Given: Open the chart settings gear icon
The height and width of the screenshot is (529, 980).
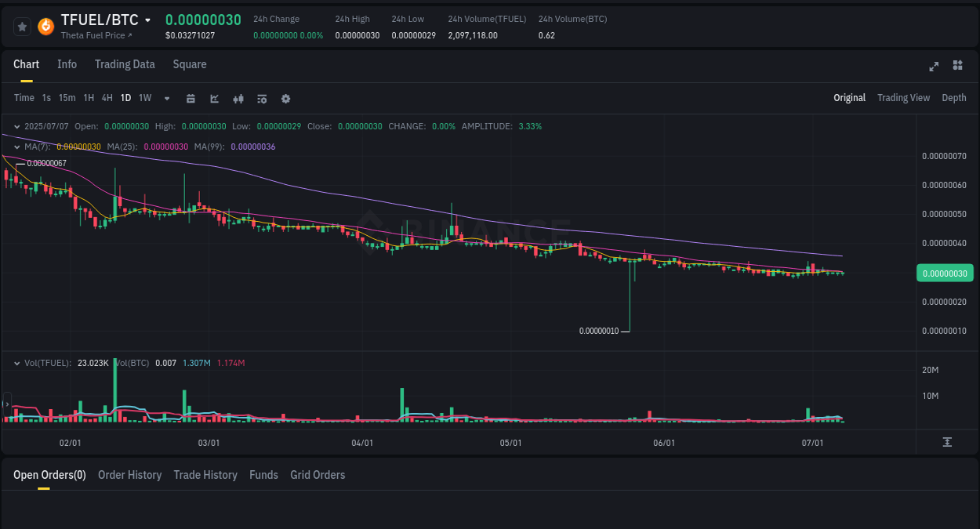Looking at the screenshot, I should [285, 98].
